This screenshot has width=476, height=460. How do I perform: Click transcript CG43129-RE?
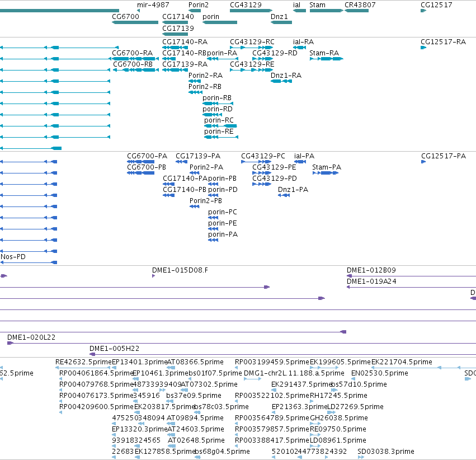coord(251,70)
